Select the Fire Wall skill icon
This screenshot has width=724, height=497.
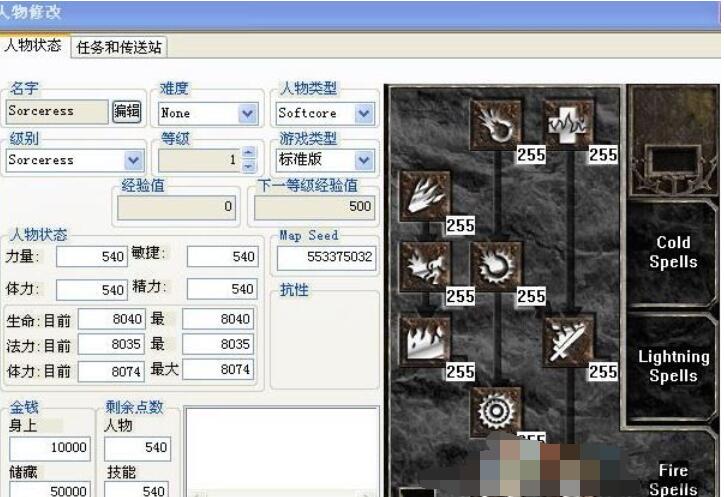tap(425, 341)
